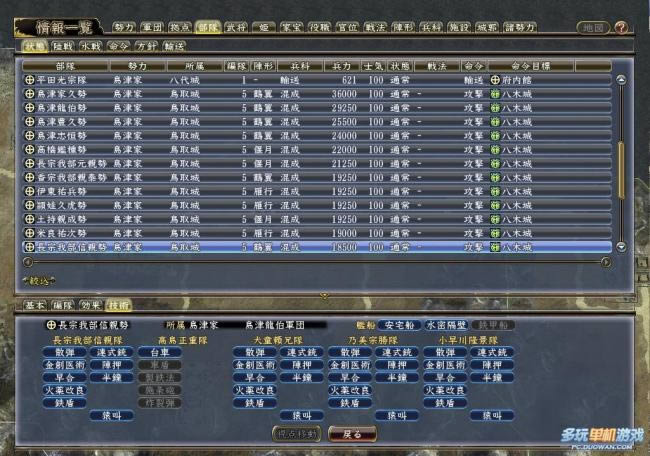Click 猿叫 under 小早川隆景隊
650x456 pixels.
pyautogui.click(x=492, y=415)
